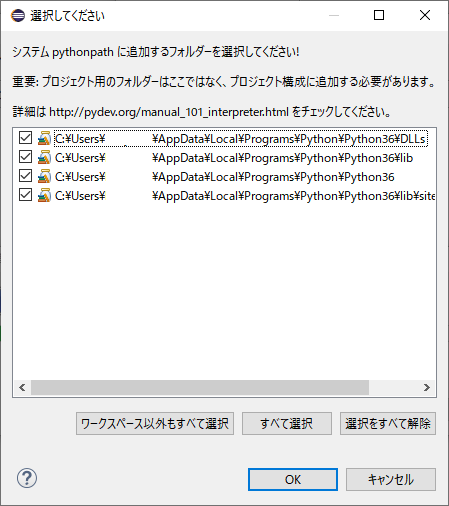Screen dimensions: 449x506
Task: Select the Python36\lib path entry
Action: [x=234, y=158]
